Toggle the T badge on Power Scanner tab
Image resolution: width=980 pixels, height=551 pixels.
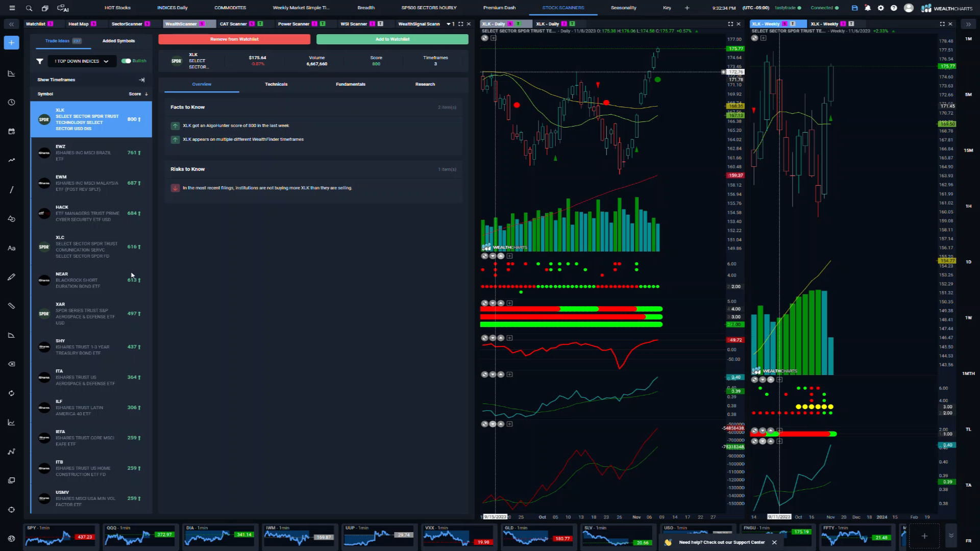point(323,24)
